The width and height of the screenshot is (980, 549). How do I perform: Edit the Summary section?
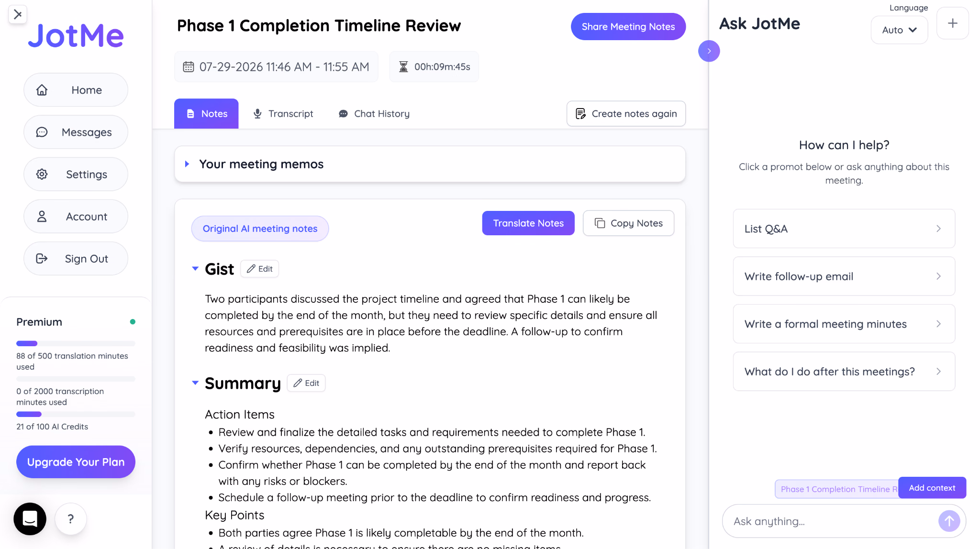(306, 383)
